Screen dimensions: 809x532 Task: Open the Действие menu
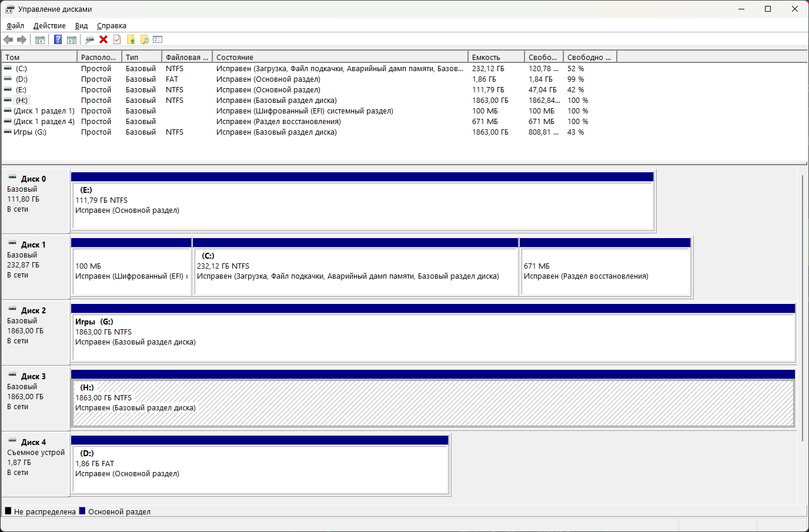point(49,25)
